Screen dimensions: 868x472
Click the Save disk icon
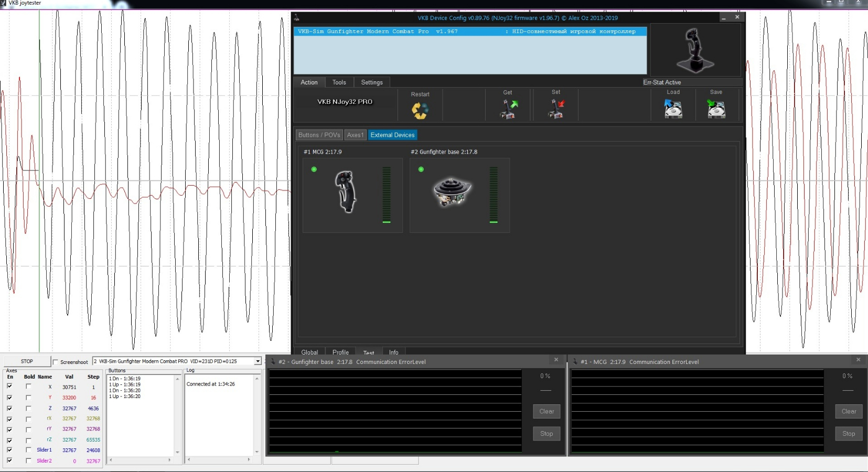tap(716, 109)
